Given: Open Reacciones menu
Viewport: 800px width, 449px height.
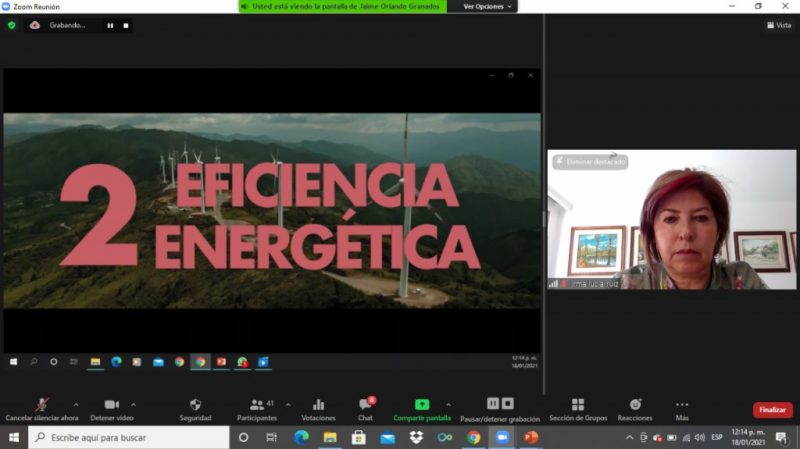Looking at the screenshot, I should (x=635, y=408).
